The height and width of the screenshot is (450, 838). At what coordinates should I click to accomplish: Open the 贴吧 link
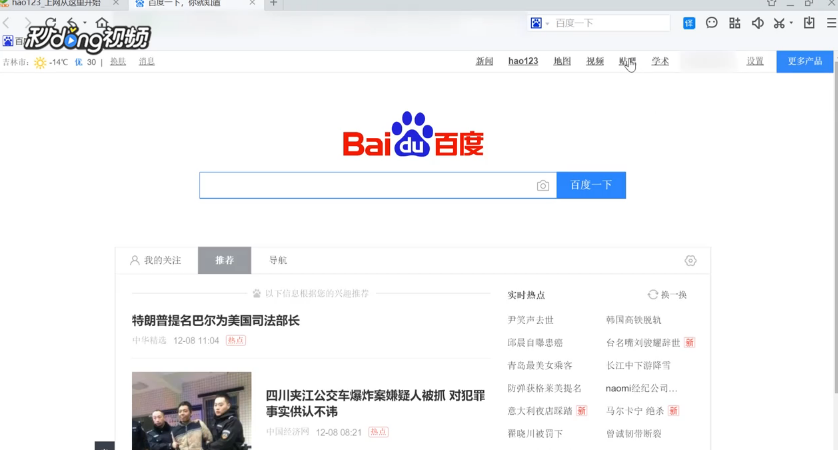click(627, 61)
